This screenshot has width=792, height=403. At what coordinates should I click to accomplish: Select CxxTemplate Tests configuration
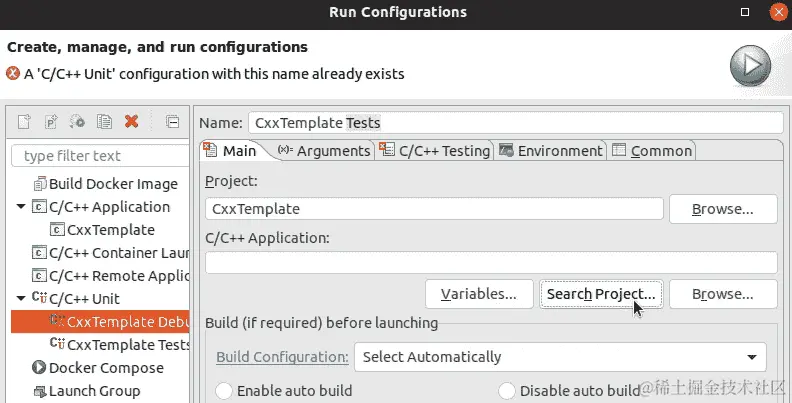pyautogui.click(x=128, y=344)
